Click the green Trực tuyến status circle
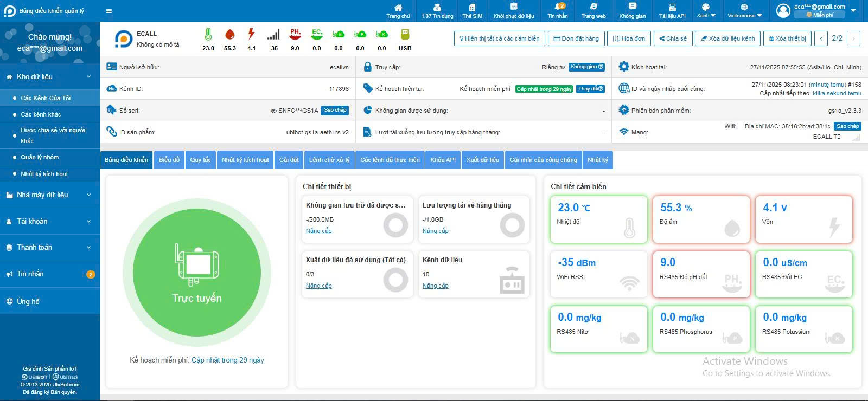Screen dimensions: 868x401 (196, 272)
